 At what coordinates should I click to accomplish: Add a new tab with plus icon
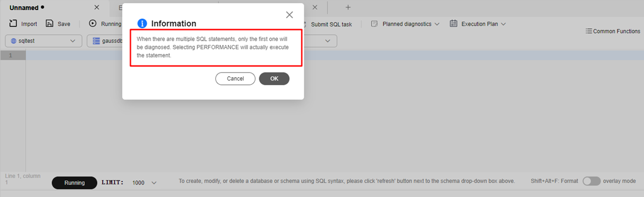348,8
